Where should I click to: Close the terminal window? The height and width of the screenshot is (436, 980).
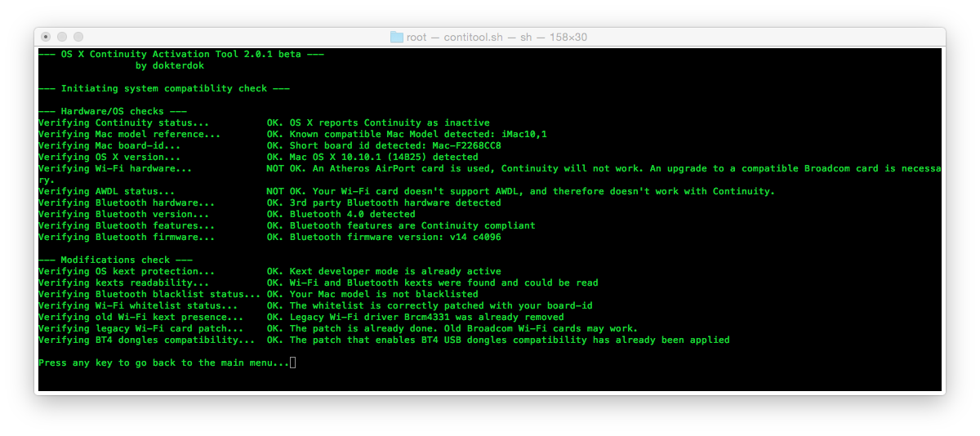(x=46, y=37)
